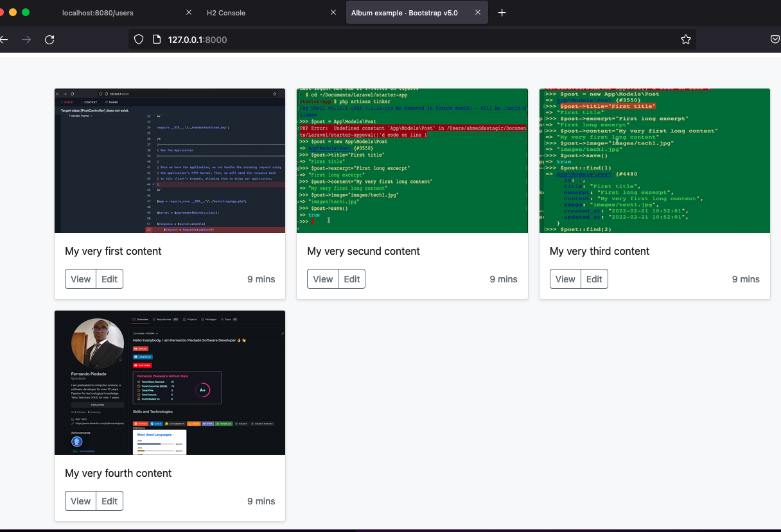Click the page info icon beside URL
The height and width of the screenshot is (532, 781).
(156, 40)
